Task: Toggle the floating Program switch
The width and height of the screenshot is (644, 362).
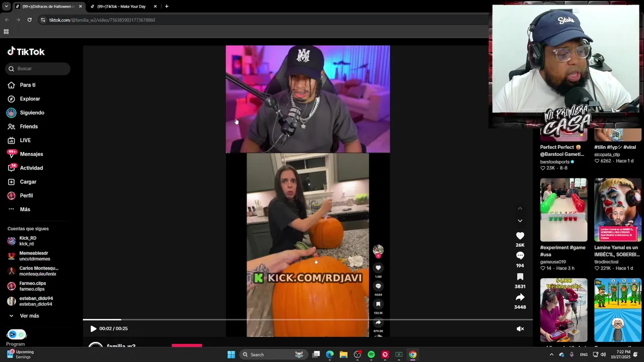Action: click(17, 335)
